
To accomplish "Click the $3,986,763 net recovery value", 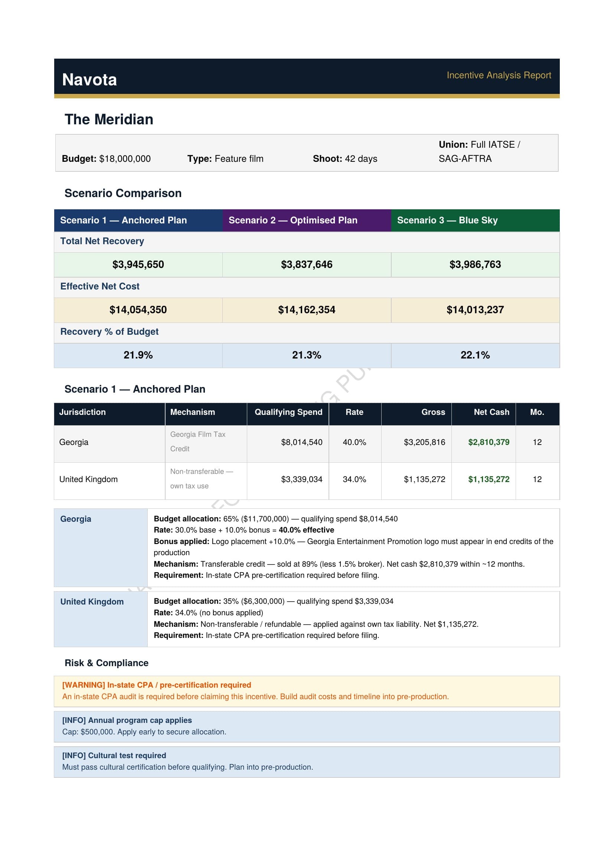I will (x=475, y=265).
